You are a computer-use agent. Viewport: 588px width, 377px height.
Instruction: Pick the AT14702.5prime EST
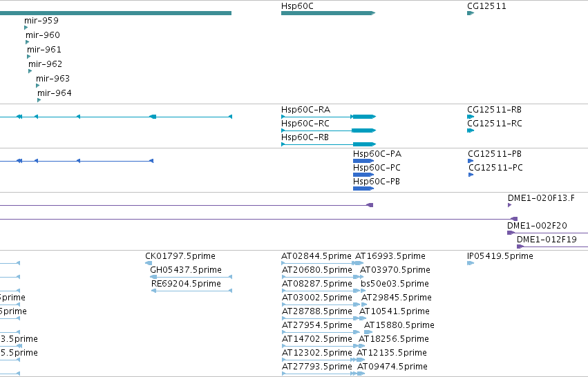click(320, 346)
